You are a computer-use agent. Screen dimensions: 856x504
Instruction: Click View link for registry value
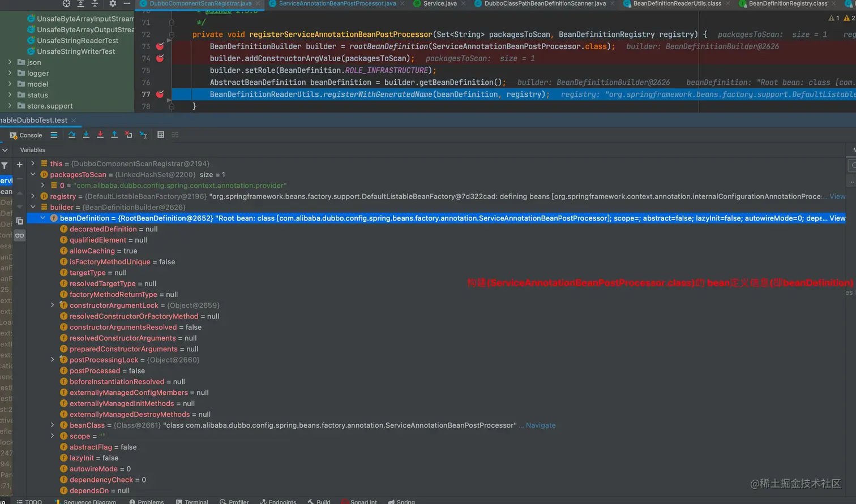[837, 196]
